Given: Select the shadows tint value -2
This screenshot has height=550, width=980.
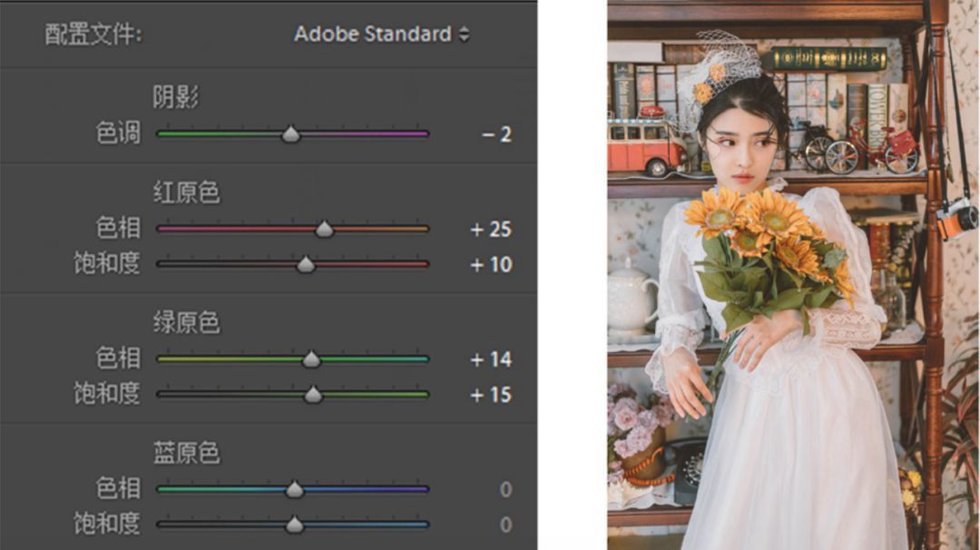Looking at the screenshot, I should 496,134.
